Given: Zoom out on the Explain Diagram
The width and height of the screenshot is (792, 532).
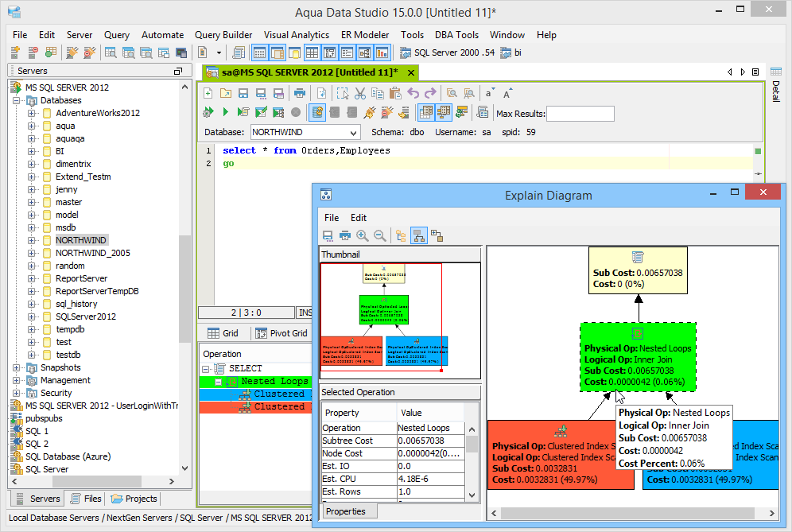Looking at the screenshot, I should [380, 236].
